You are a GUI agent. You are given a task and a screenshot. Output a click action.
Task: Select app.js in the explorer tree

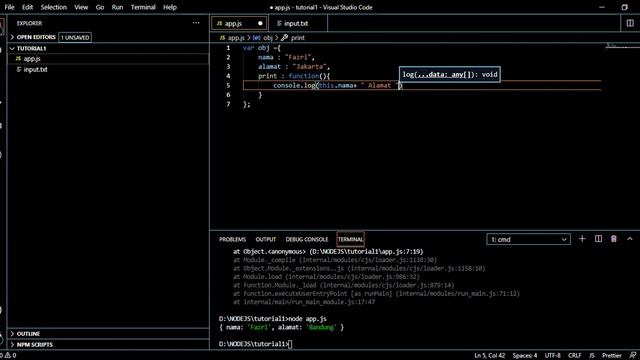coord(109,59)
